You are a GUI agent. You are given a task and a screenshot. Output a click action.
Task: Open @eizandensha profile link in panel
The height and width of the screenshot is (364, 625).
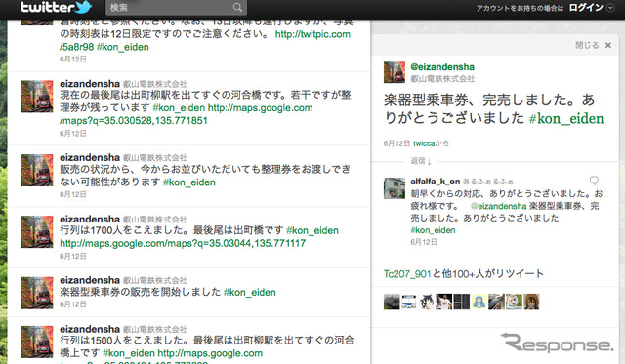[442, 67]
